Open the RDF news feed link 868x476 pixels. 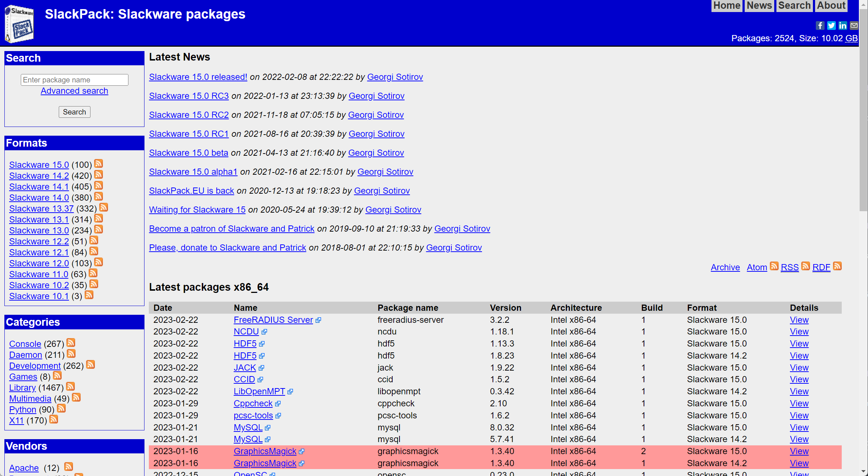821,267
